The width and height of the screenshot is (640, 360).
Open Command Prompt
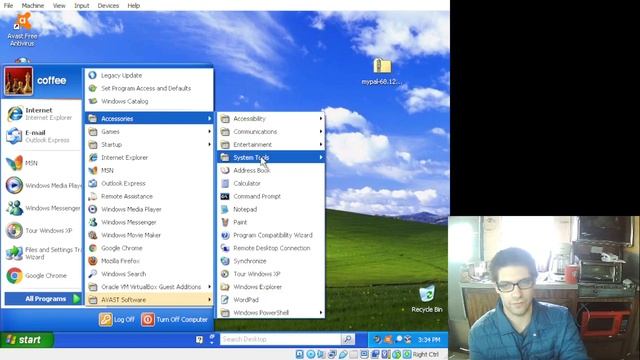(x=271, y=196)
